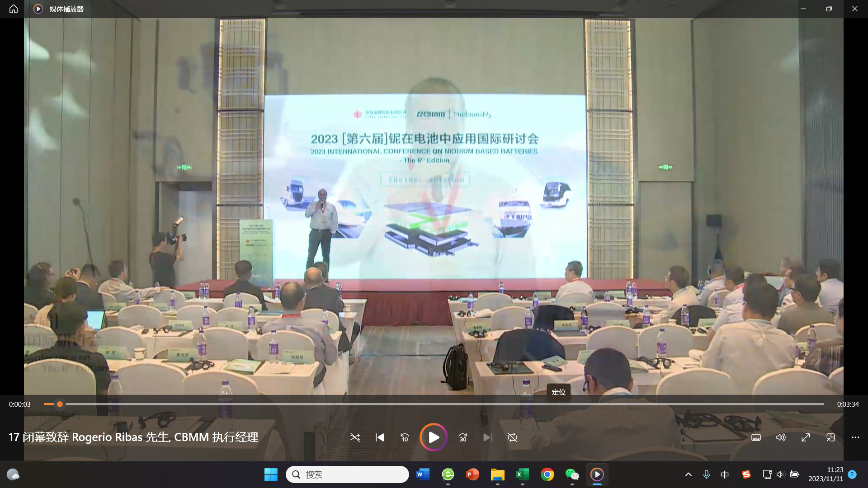The height and width of the screenshot is (488, 868).
Task: Minimize the Media Player window
Action: pos(803,9)
